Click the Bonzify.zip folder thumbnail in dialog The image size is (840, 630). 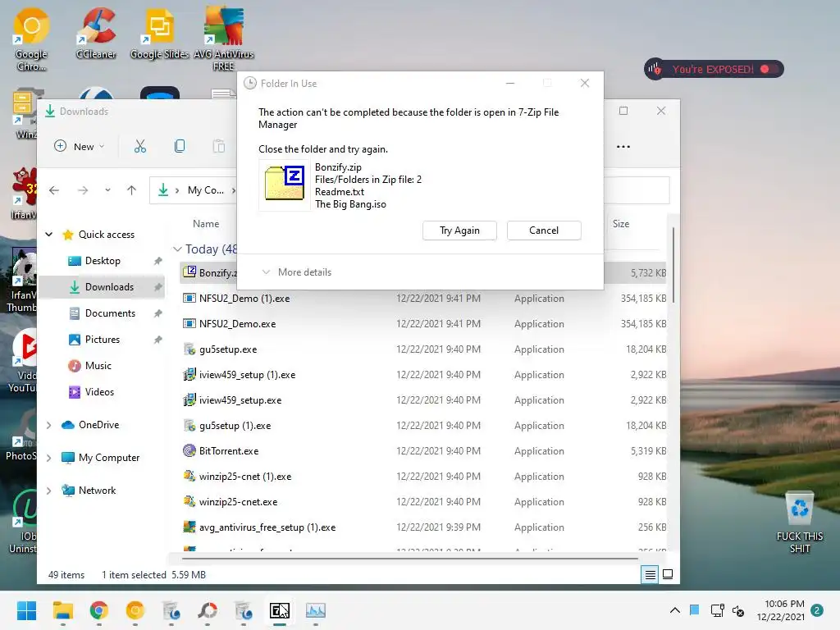click(285, 185)
